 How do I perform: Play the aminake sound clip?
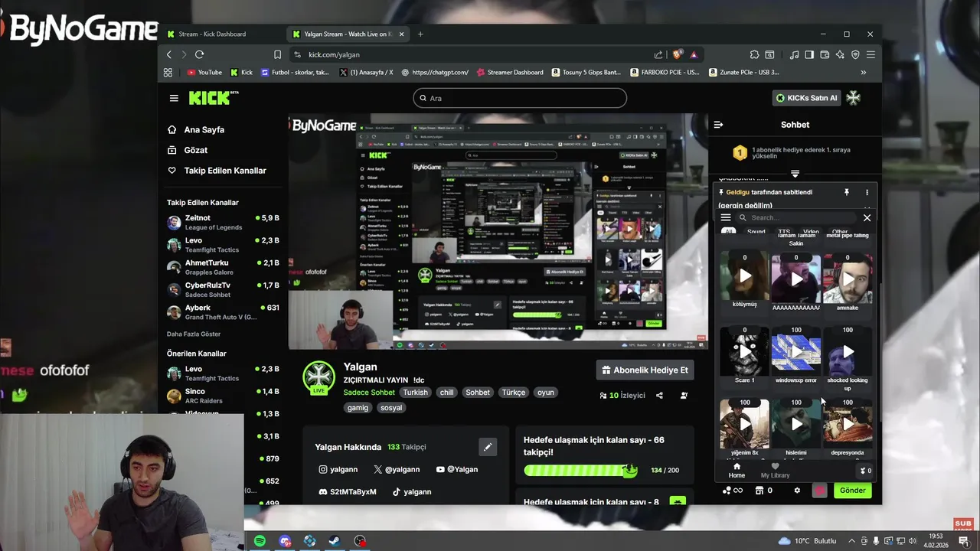(x=848, y=279)
